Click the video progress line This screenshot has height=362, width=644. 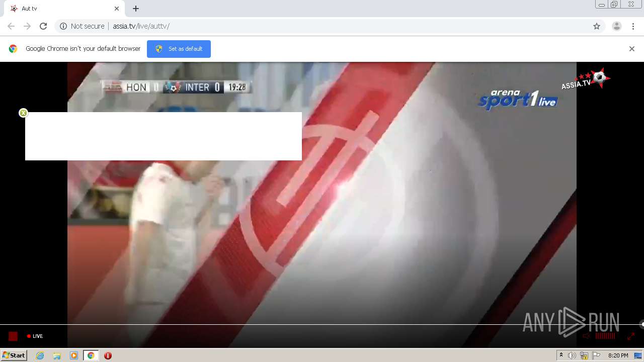(x=321, y=325)
